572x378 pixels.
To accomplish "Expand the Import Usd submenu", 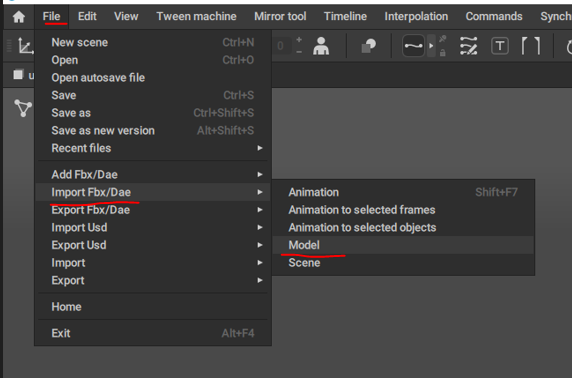I will tap(153, 227).
